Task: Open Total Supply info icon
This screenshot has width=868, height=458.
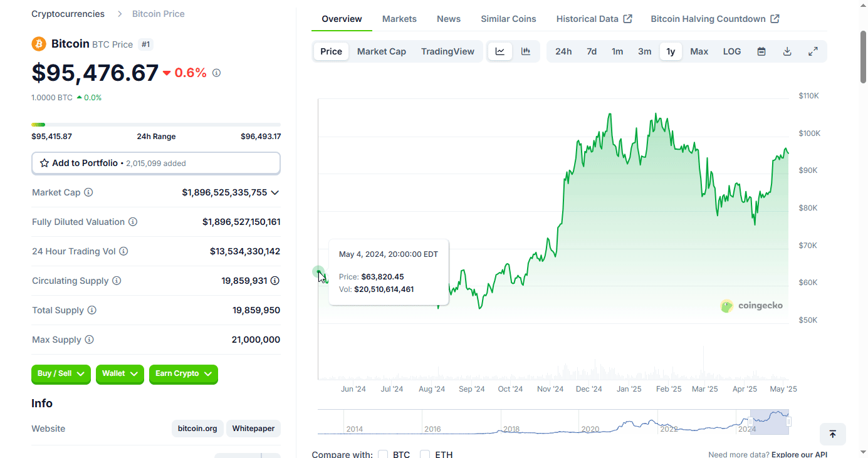Action: point(92,310)
